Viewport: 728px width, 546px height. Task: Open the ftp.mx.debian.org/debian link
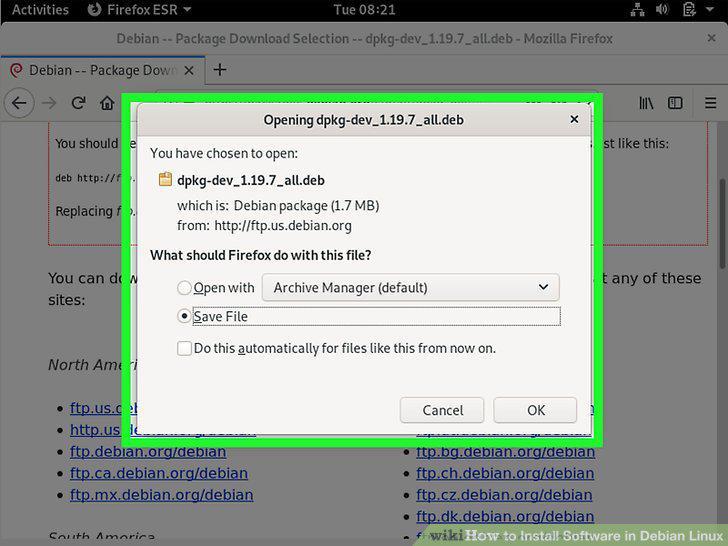162,495
